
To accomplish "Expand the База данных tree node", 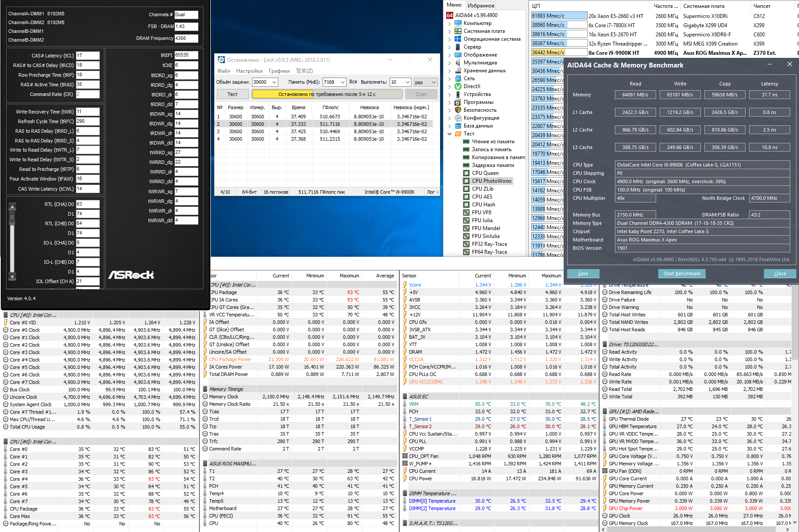I will coord(450,126).
